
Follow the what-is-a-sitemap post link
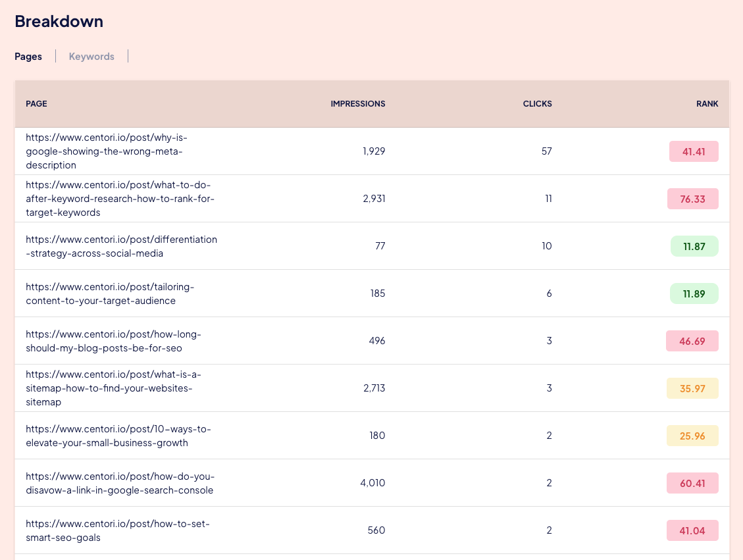click(x=113, y=388)
